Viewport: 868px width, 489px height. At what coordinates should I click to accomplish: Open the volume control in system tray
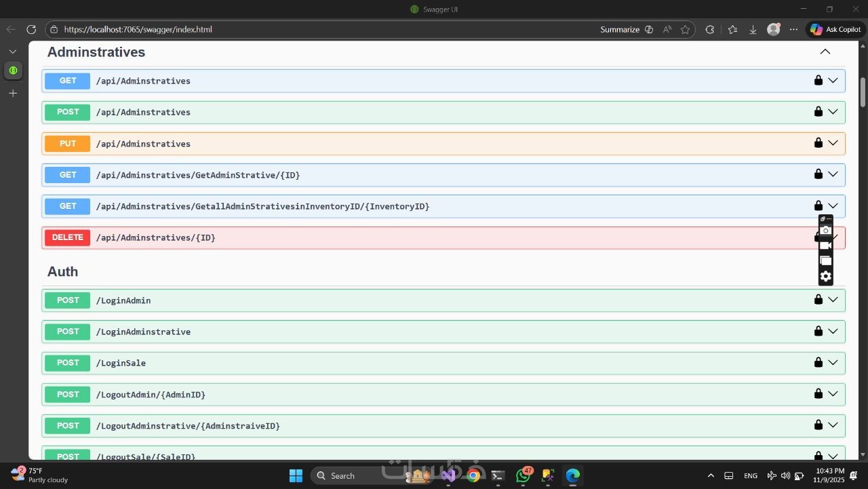[x=785, y=475]
